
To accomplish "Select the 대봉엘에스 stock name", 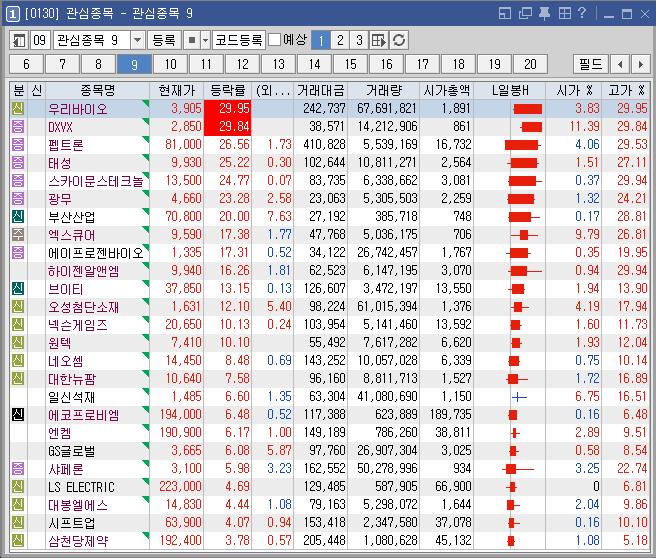I will point(78,505).
